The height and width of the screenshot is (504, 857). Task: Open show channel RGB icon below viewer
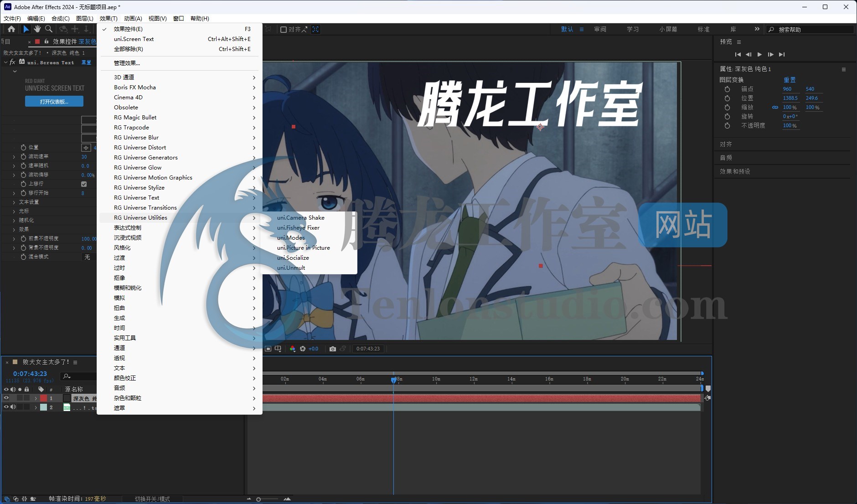click(293, 349)
